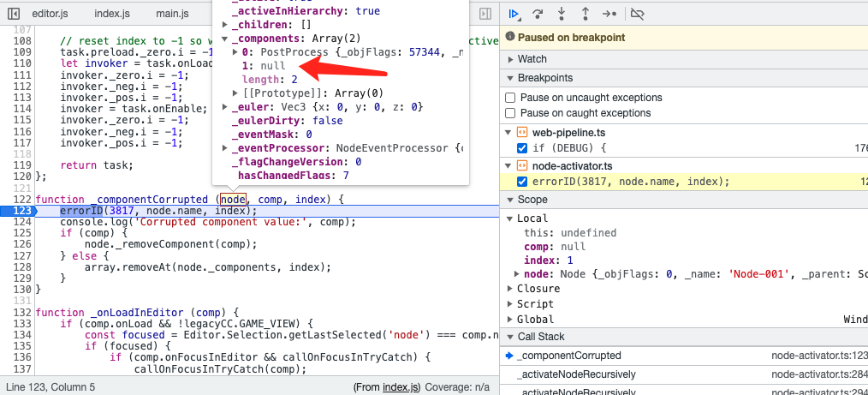Toggle Pause on uncaught exceptions
The width and height of the screenshot is (868, 395).
point(510,98)
